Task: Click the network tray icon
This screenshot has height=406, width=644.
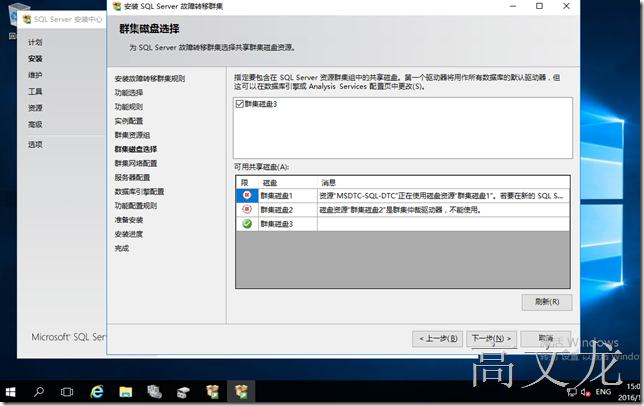Action: [x=571, y=392]
